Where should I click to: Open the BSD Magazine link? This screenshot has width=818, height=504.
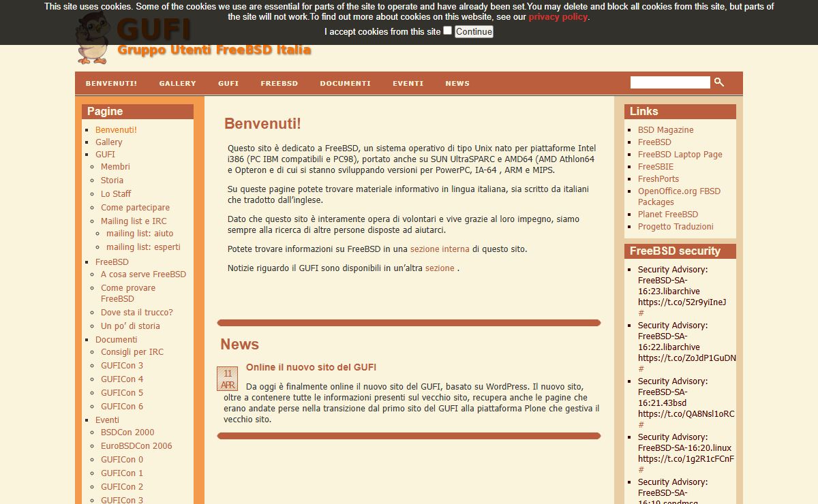[x=665, y=130]
